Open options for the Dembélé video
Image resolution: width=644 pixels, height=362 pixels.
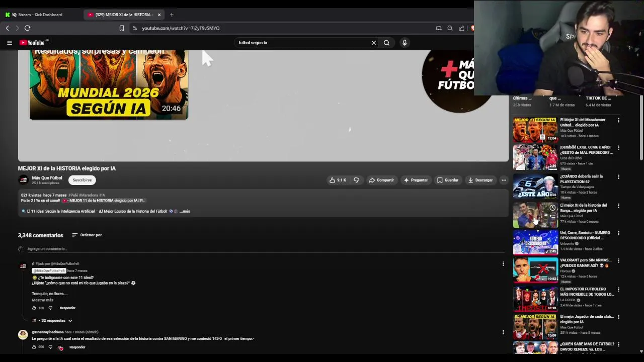coord(618,148)
